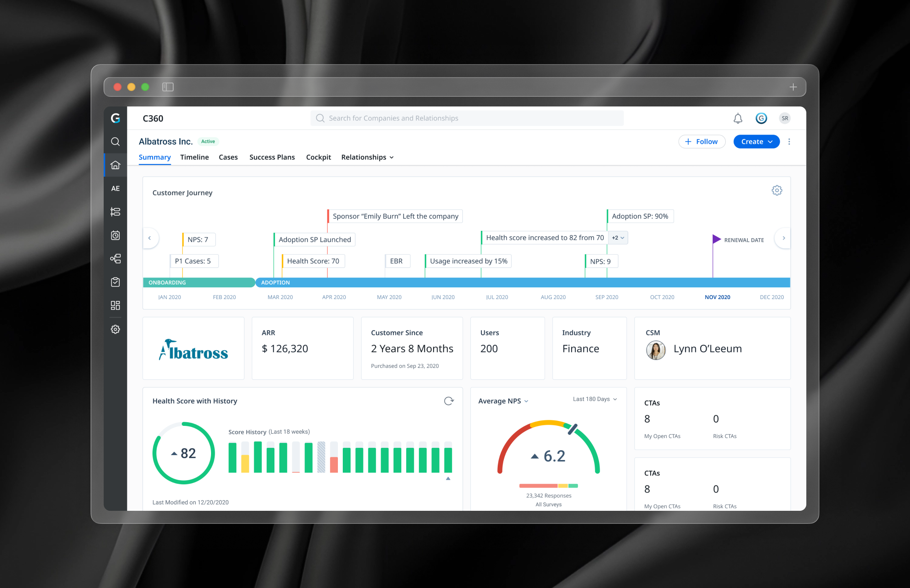Open the Cases tab
Image resolution: width=910 pixels, height=588 pixels.
click(228, 157)
